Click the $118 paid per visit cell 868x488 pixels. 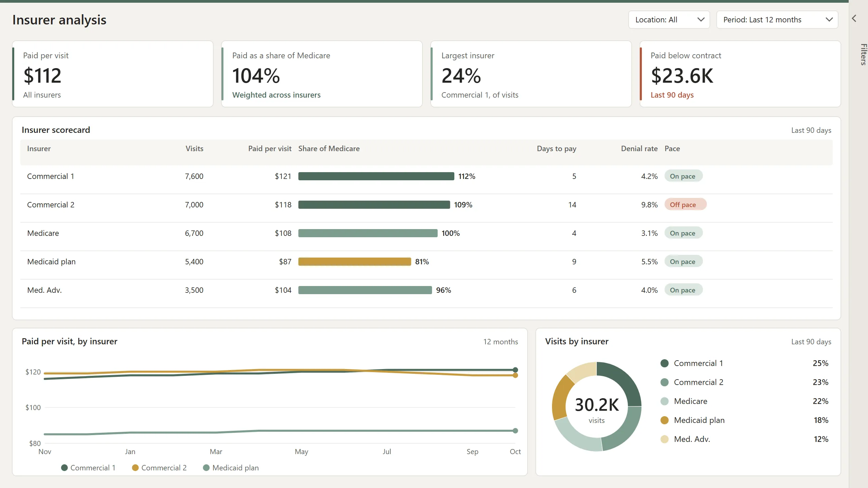point(283,205)
